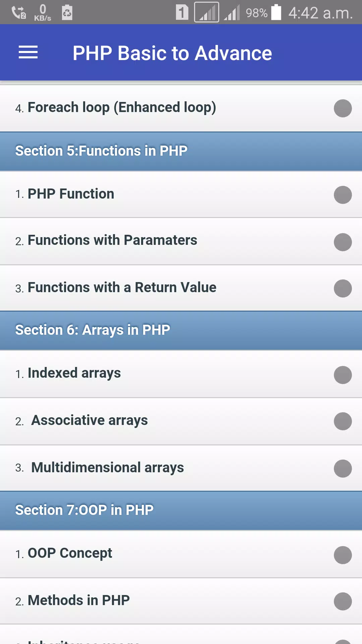
Task: Tap the boxed signal strength icon
Action: pos(206,12)
